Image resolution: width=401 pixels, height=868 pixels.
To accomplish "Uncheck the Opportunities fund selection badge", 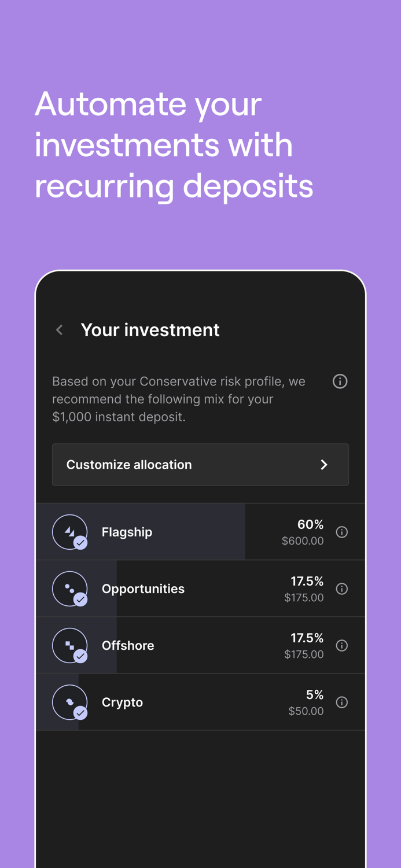I will point(80,601).
